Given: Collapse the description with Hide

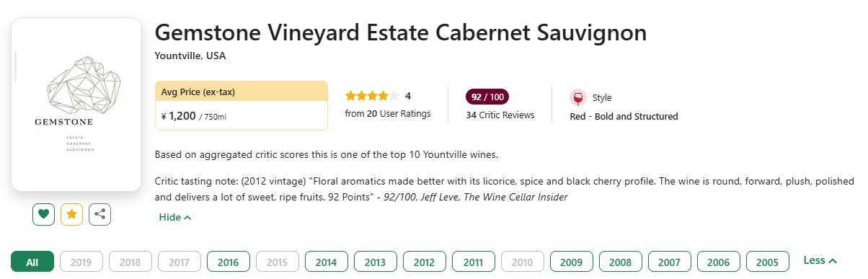Looking at the screenshot, I should coord(174,217).
